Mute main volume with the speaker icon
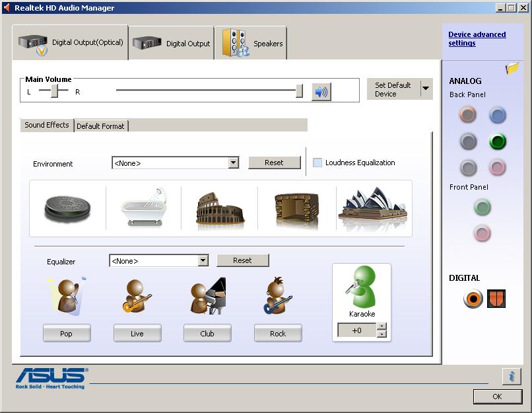The width and height of the screenshot is (532, 413). coord(321,92)
